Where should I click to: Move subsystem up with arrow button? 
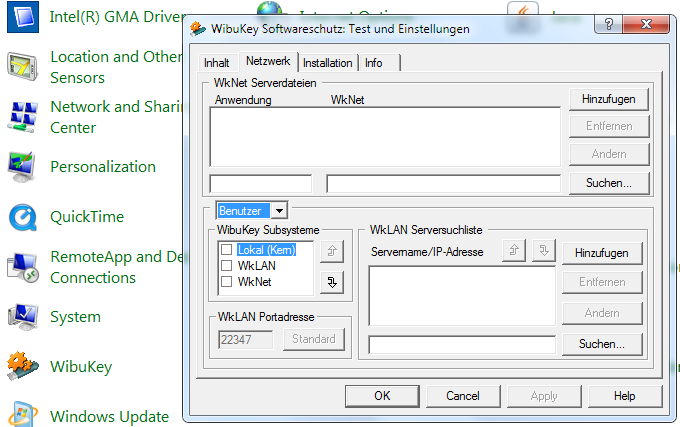point(332,251)
